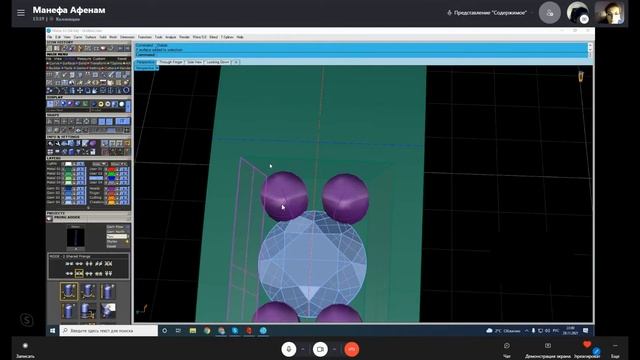
Task: Add a new viewport tab
Action: pyautogui.click(x=236, y=62)
